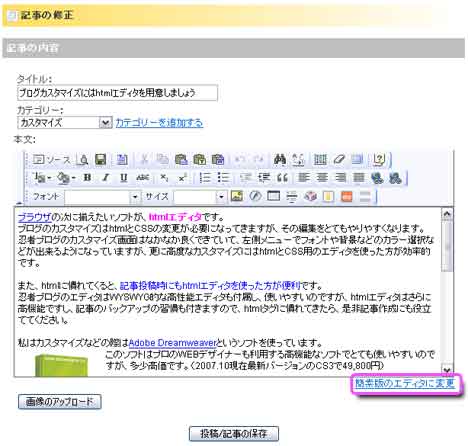The width and height of the screenshot is (468, 446).
Task: Click the editor scrollbar down arrow
Action: tap(447, 370)
